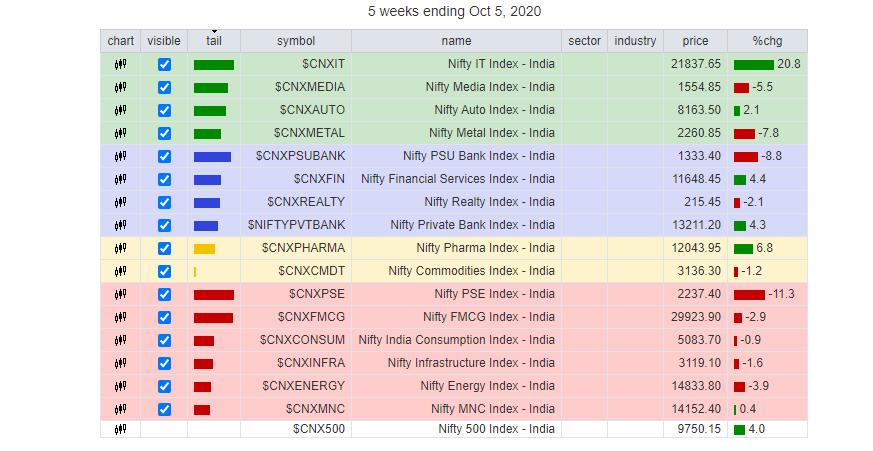Click the blue tail bar for $NIFTYPVTBANK
This screenshot has height=451, width=873.
[x=206, y=225]
